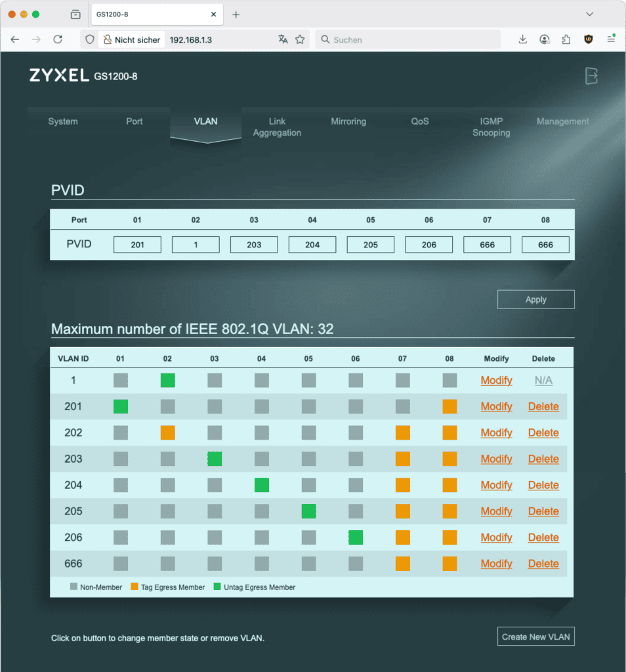Open the Link Aggregation tab

(x=277, y=127)
